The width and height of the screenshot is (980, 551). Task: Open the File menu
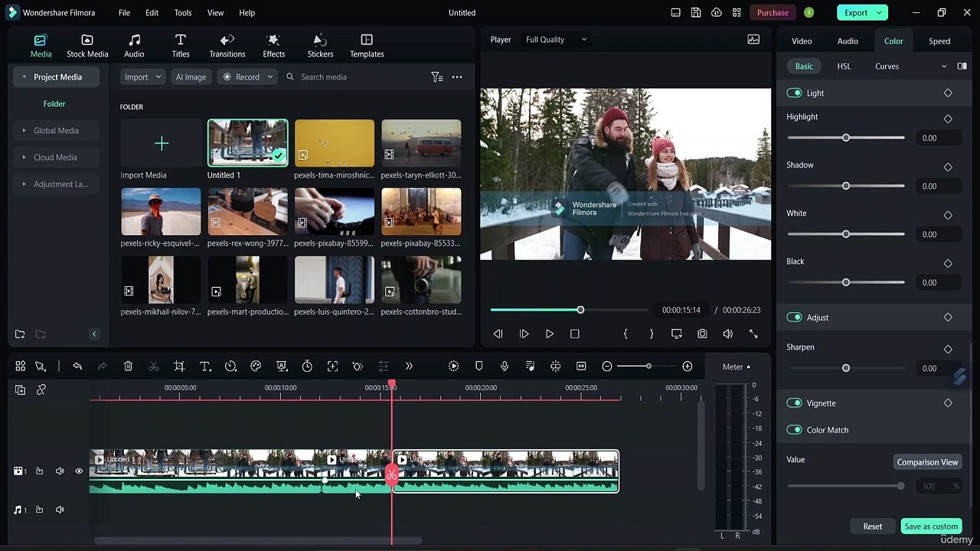(x=124, y=12)
